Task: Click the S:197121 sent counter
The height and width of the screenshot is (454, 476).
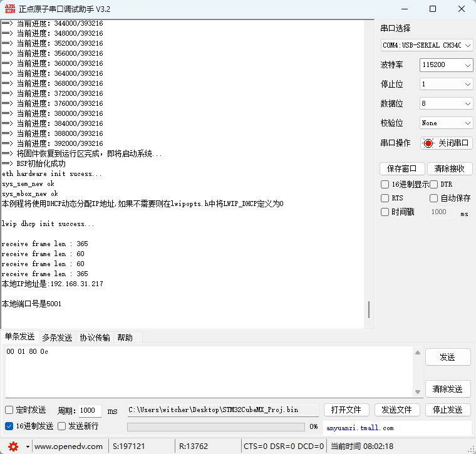Action: 129,446
